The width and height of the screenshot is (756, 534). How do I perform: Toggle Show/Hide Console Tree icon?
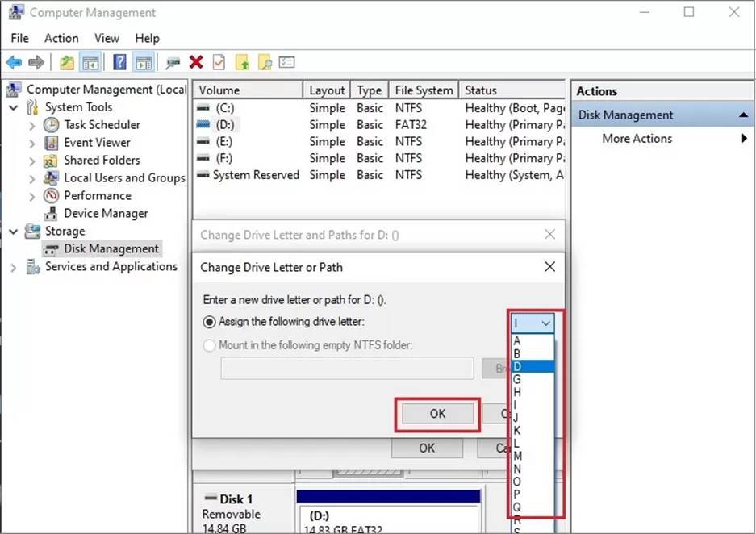90,63
